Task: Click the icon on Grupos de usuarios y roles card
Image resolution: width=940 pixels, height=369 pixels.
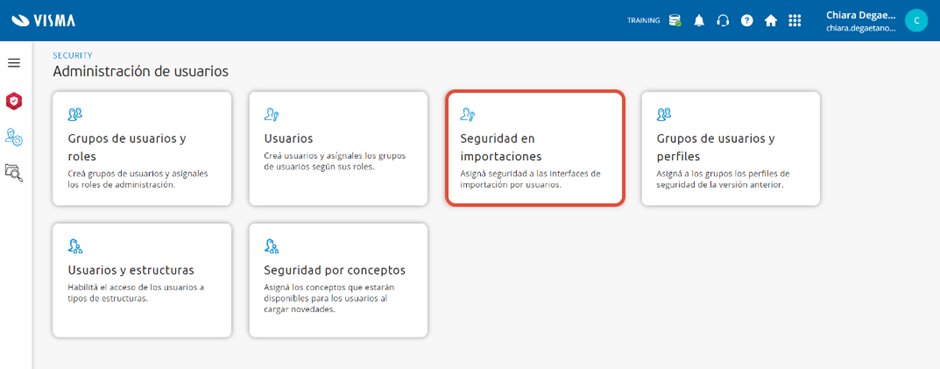Action: 76,114
